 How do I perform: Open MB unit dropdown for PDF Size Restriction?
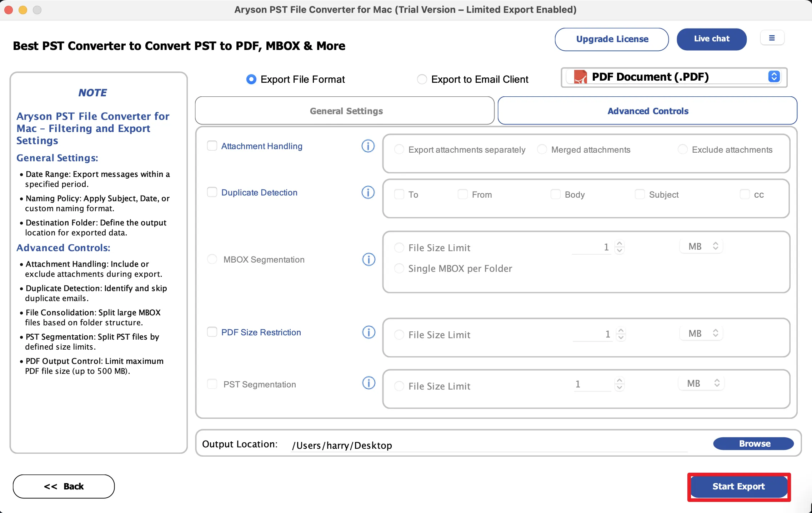pyautogui.click(x=701, y=333)
